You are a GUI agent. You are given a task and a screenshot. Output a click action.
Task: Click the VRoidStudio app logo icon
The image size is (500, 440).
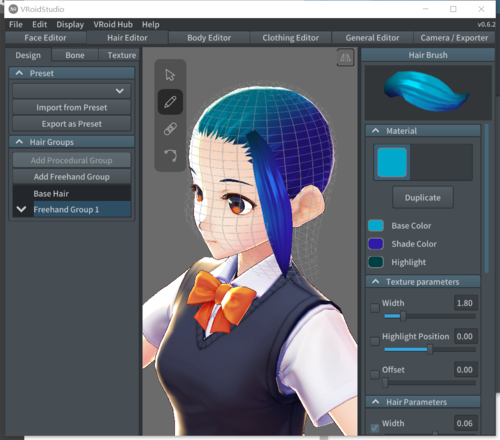tap(13, 9)
